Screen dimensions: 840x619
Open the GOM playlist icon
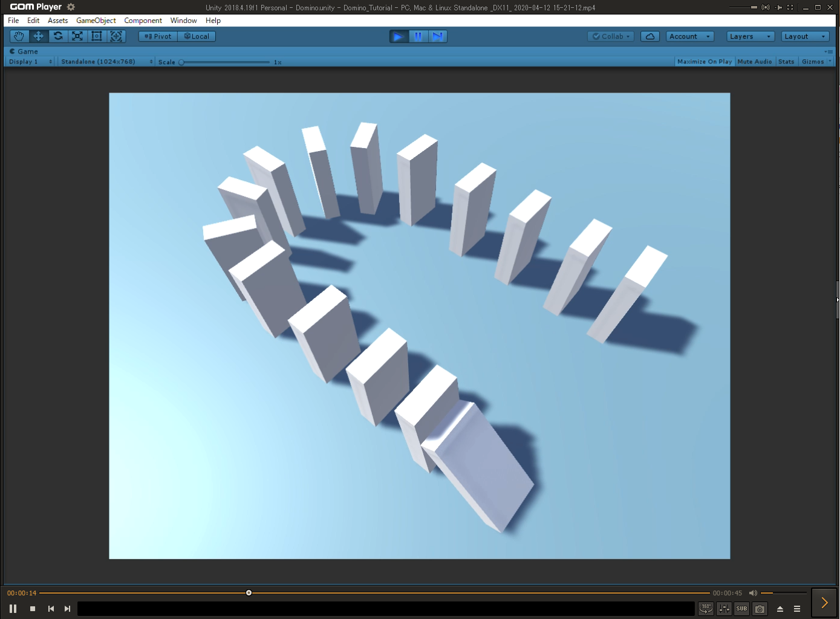click(x=797, y=609)
